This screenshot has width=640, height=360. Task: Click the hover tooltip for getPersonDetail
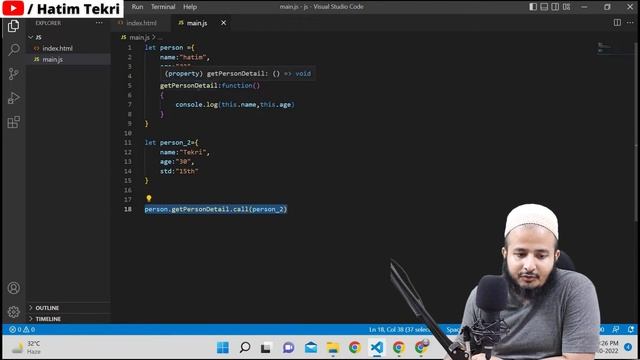[x=238, y=73]
